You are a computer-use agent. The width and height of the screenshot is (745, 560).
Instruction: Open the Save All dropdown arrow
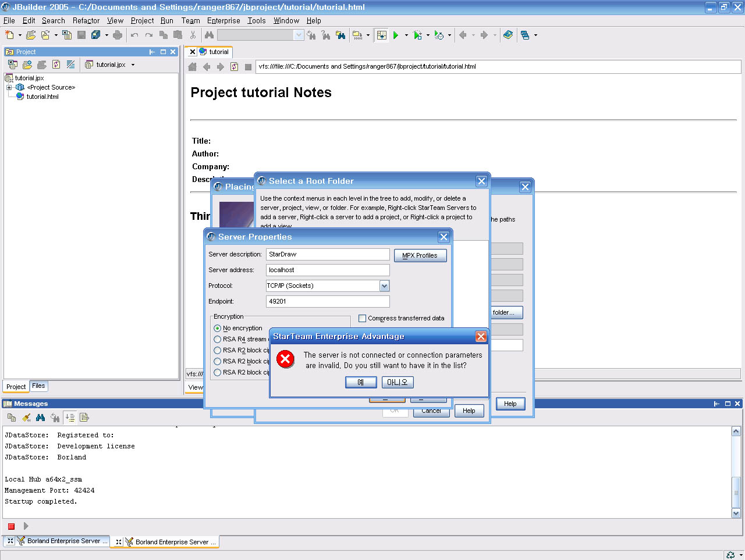[107, 35]
